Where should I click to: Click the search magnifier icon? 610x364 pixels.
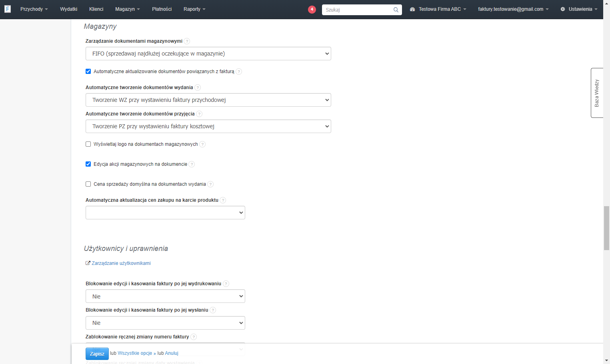pyautogui.click(x=396, y=10)
